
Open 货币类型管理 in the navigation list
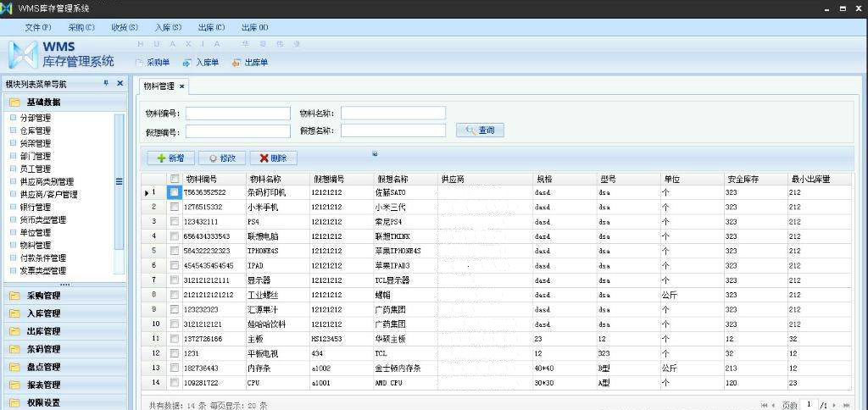click(43, 219)
